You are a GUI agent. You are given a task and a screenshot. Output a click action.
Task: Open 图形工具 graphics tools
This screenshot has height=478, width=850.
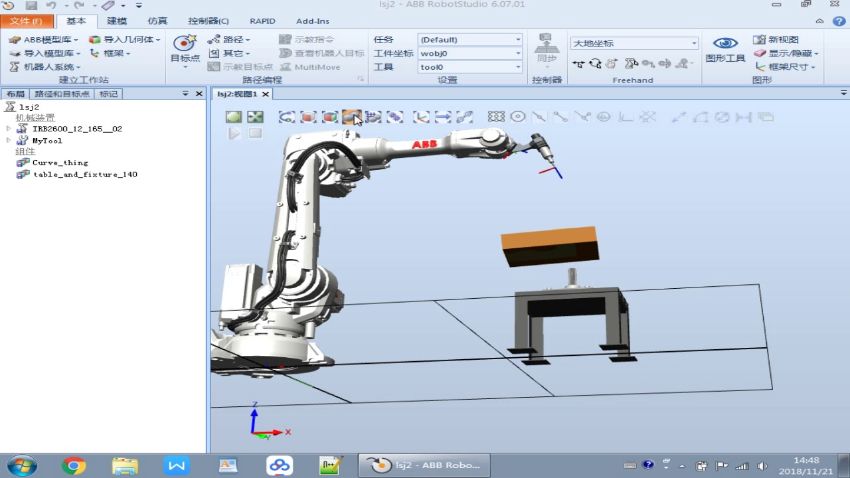tap(725, 49)
